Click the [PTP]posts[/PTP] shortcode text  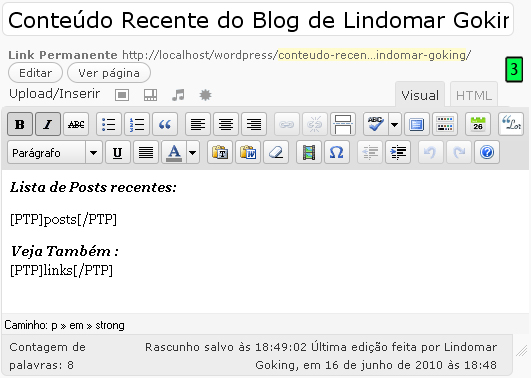63,219
